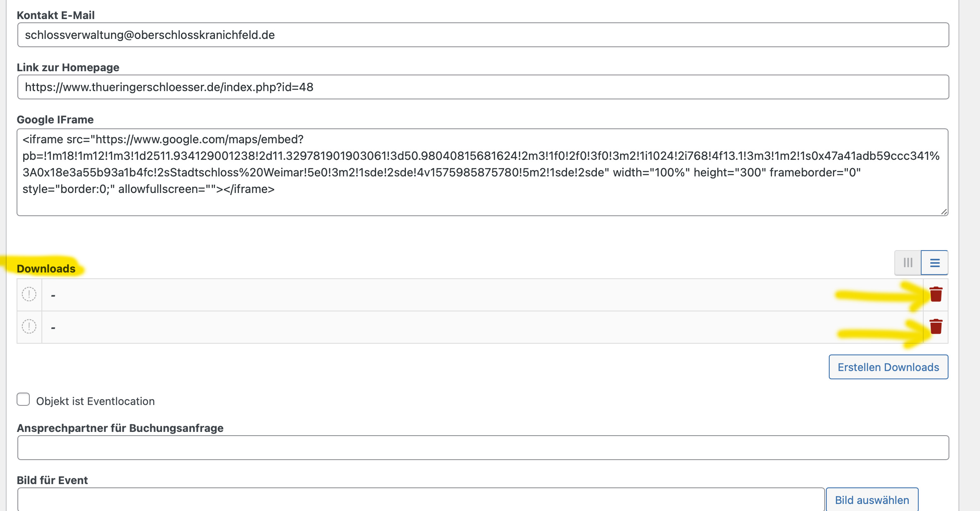This screenshot has width=980, height=511.
Task: Click the Google IFrame label
Action: click(x=55, y=120)
